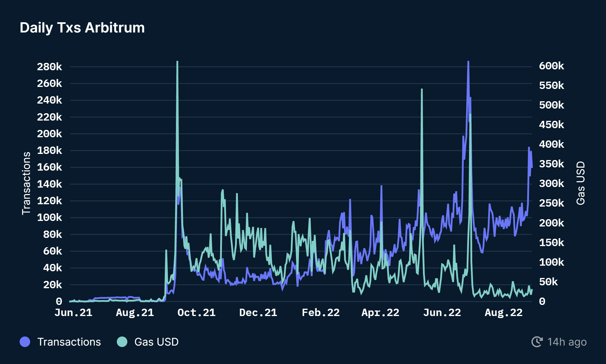This screenshot has width=606, height=364.
Task: Click the '50k' right axis value
Action: (549, 282)
